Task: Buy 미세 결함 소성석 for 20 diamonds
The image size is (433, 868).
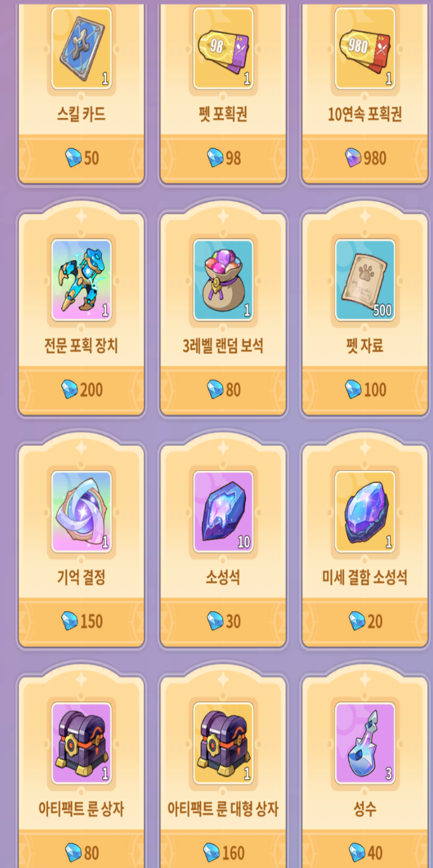Action: 365,621
